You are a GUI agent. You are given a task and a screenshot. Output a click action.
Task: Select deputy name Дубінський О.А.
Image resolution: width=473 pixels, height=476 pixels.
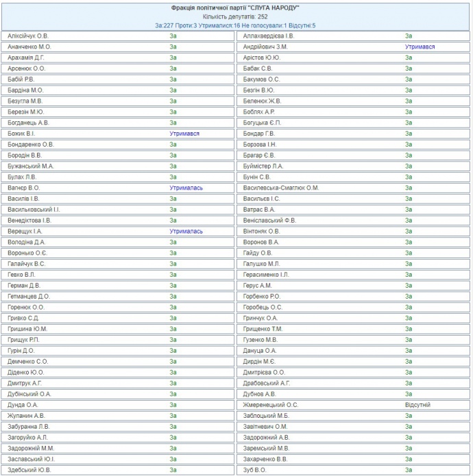click(x=29, y=394)
